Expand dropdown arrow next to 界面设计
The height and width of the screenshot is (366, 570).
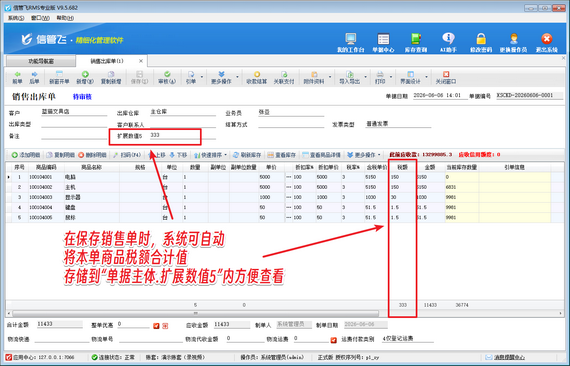click(x=426, y=77)
